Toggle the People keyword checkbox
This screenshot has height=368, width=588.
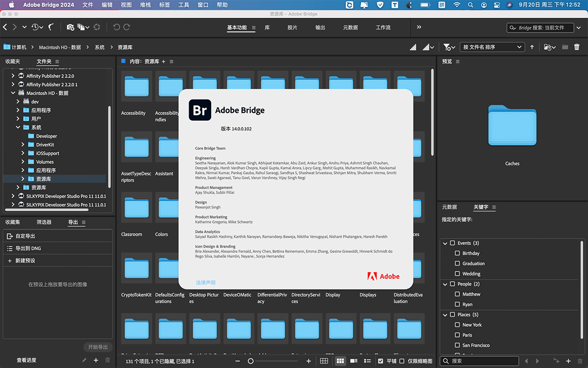pyautogui.click(x=453, y=284)
